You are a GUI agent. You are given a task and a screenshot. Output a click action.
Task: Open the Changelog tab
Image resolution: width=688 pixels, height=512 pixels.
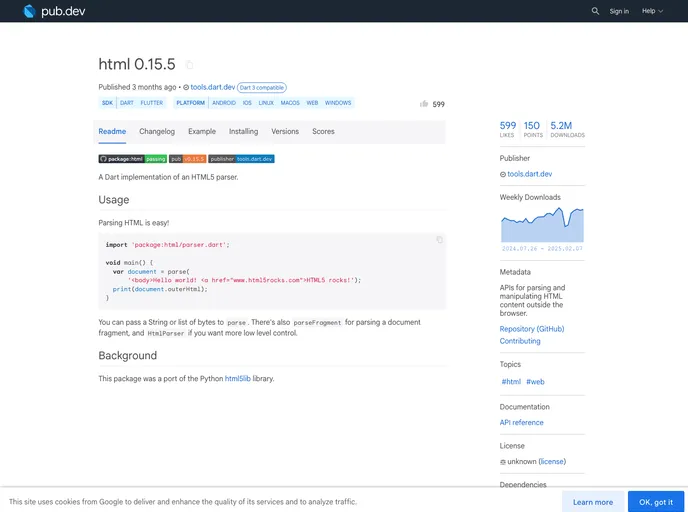pos(157,132)
